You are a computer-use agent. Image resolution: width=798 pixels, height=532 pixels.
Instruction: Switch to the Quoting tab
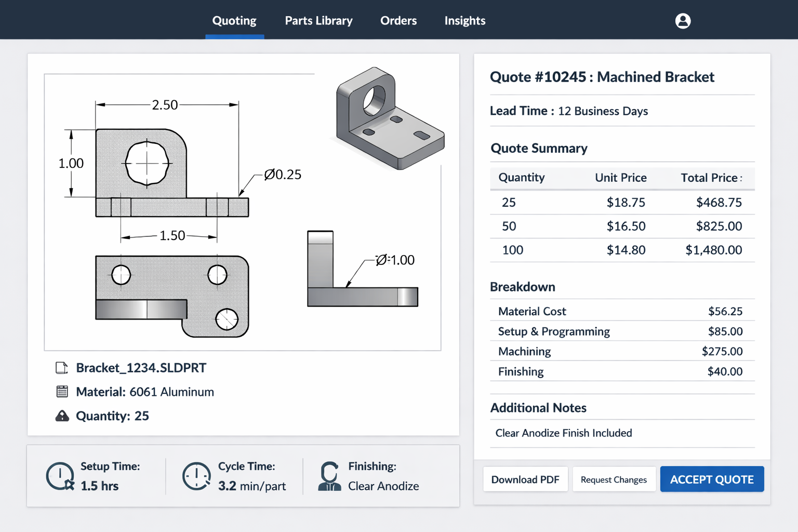point(234,21)
